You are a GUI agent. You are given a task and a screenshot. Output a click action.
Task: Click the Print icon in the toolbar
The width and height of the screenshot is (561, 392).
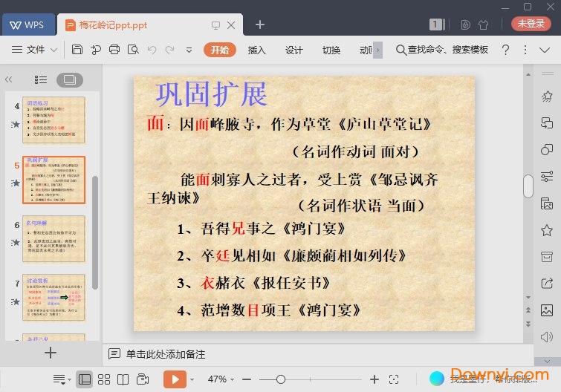click(114, 50)
